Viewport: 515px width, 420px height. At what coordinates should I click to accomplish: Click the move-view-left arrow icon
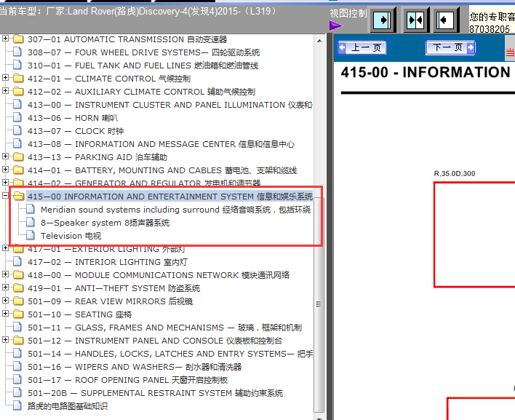[x=445, y=20]
